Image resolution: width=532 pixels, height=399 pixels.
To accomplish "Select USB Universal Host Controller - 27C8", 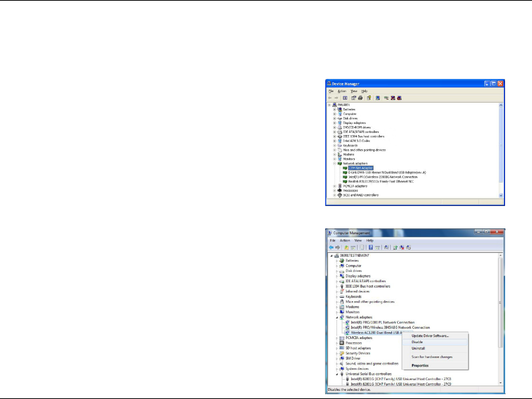I will click(401, 379).
